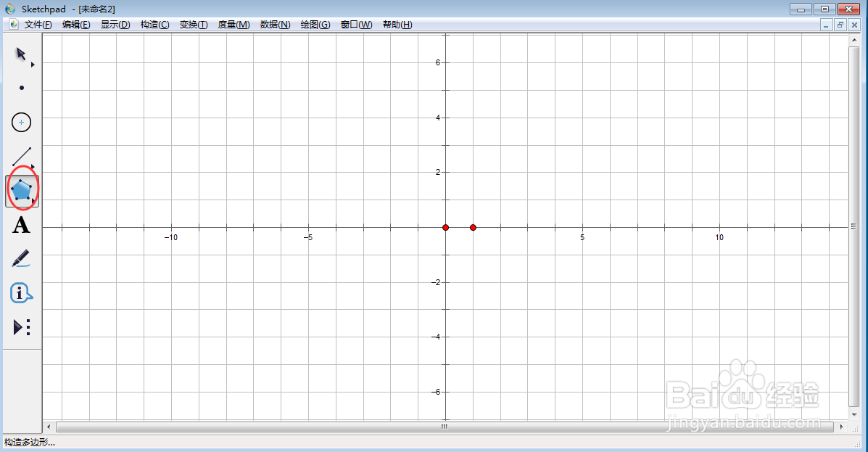Screen dimensions: 868x452
Task: Select the Text tool
Action: (21, 226)
